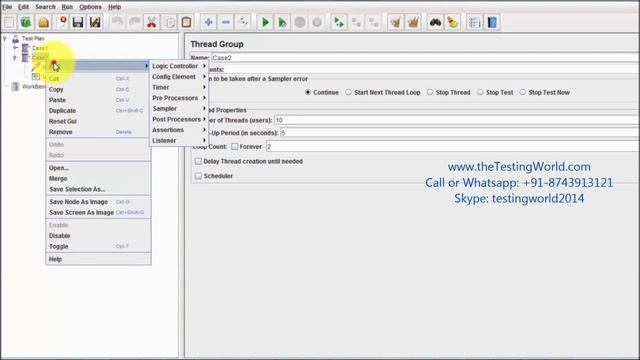The image size is (640, 360).
Task: Click the Number of Threads field
Action: pyautogui.click(x=457, y=120)
